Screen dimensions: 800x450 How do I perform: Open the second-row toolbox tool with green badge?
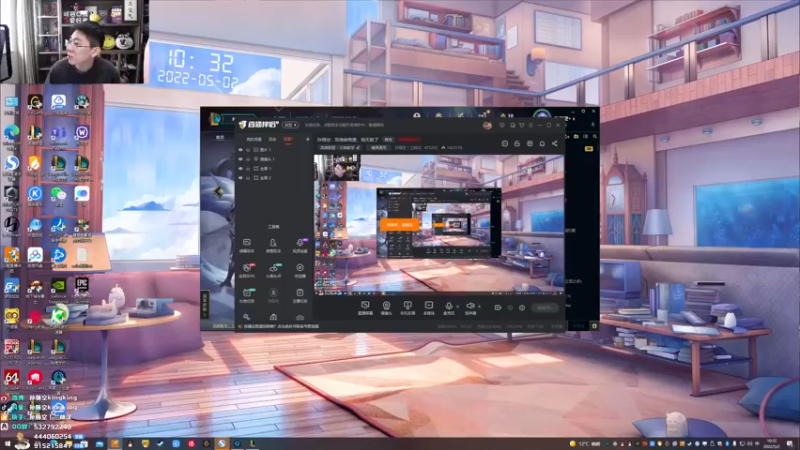point(273,270)
